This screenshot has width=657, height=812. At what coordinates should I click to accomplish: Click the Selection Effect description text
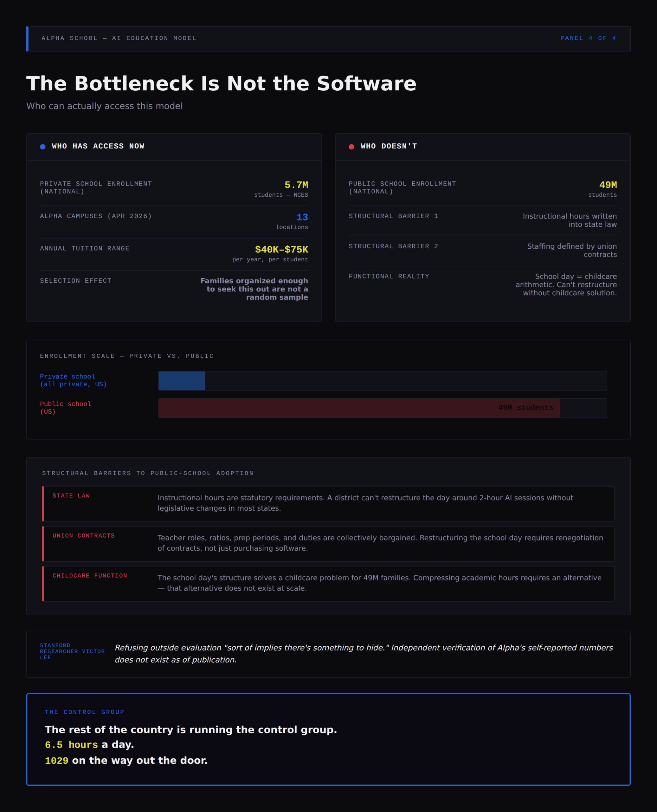pyautogui.click(x=254, y=289)
